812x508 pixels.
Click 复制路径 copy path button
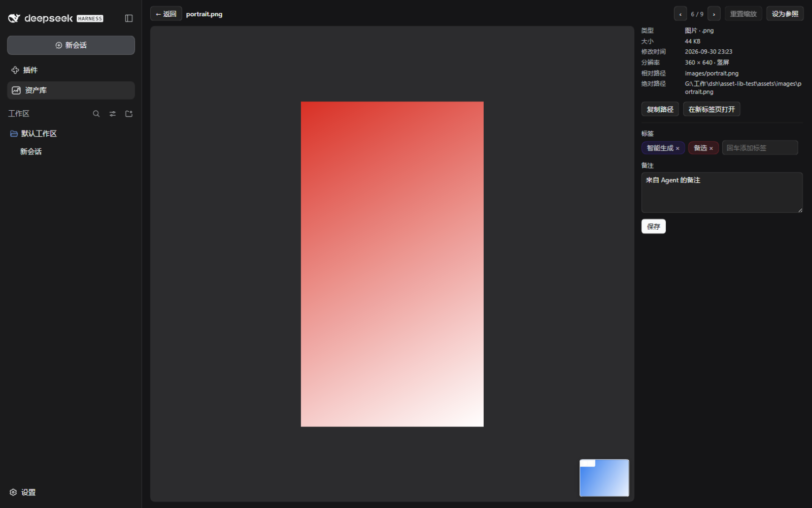(660, 109)
